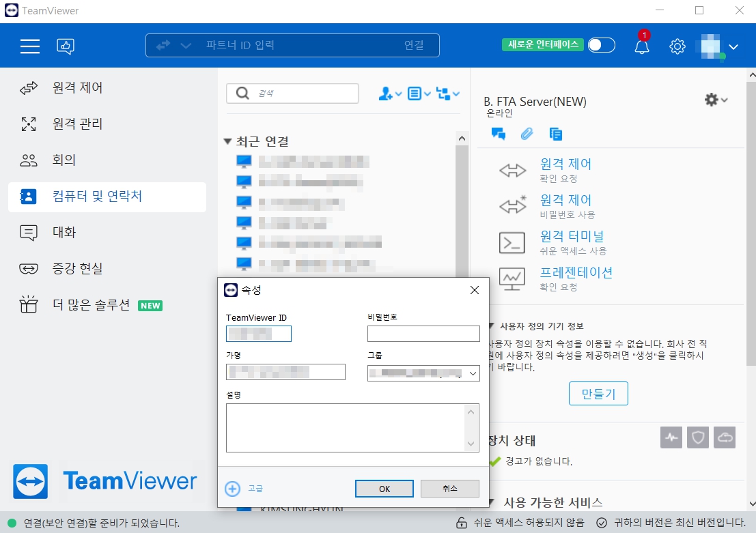
Task: Collapse the 최근 연결 group
Action: [227, 141]
